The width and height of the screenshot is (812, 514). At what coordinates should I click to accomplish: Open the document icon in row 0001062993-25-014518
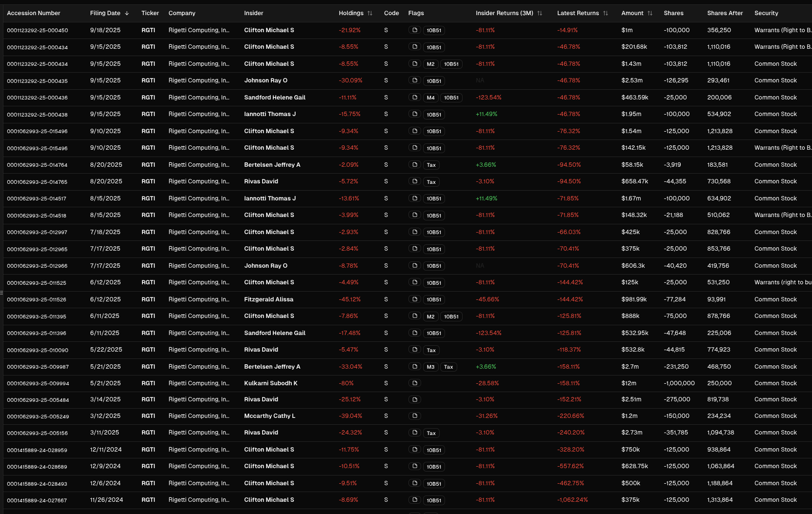point(414,215)
